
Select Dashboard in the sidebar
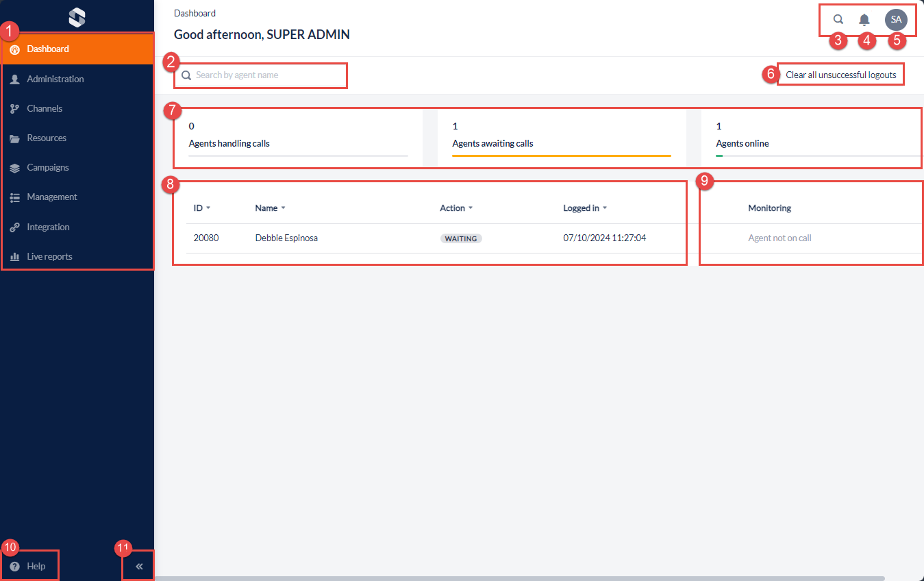point(48,49)
